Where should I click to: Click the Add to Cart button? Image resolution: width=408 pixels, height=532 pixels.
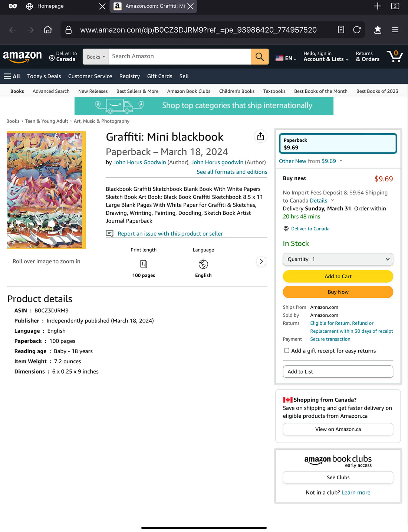pyautogui.click(x=338, y=276)
